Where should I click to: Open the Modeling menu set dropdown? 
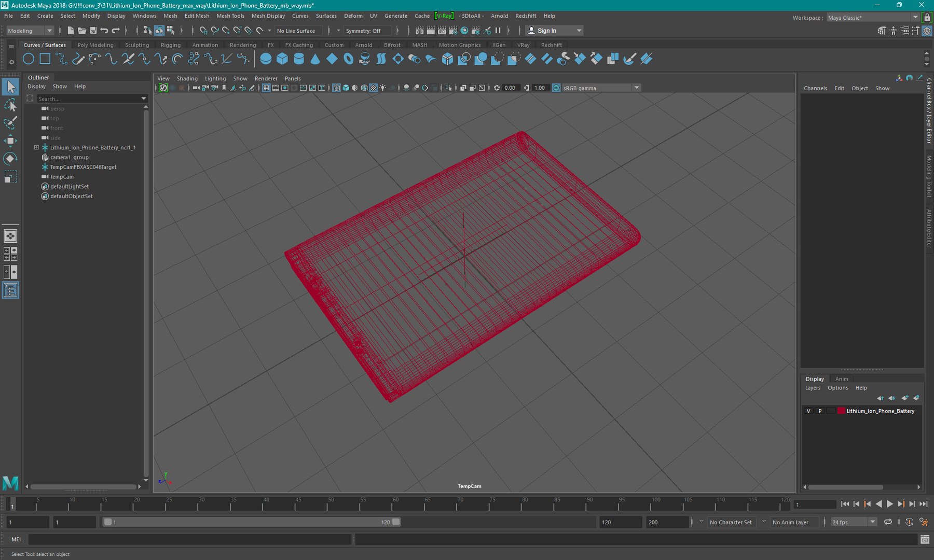30,31
